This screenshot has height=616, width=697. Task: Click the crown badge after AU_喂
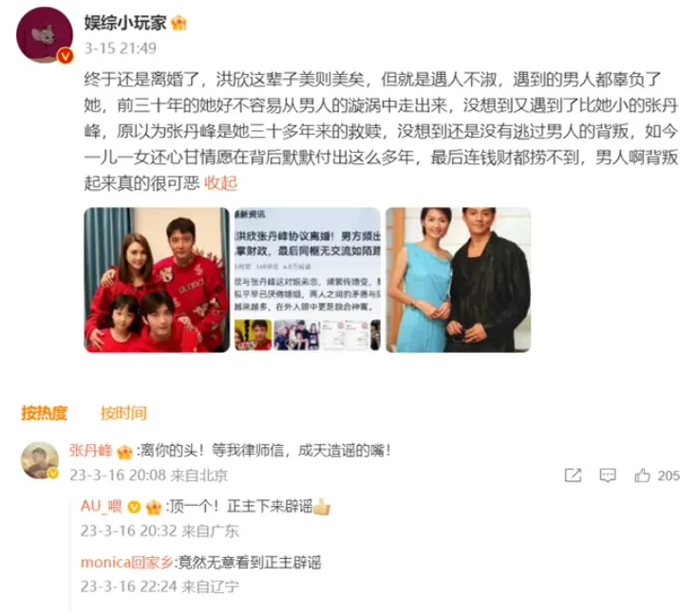tap(154, 507)
